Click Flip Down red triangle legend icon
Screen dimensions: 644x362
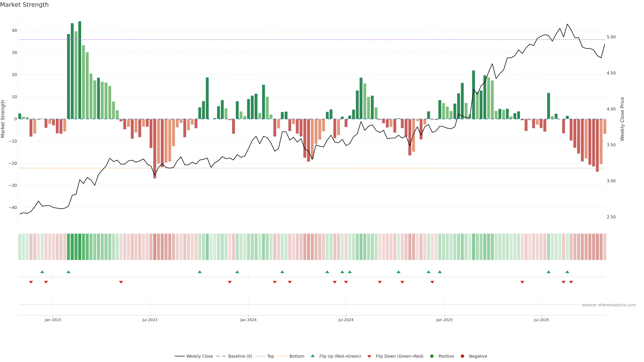click(x=369, y=356)
